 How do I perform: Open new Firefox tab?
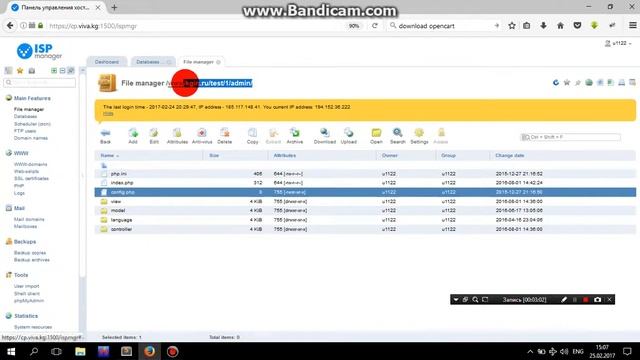click(114, 7)
